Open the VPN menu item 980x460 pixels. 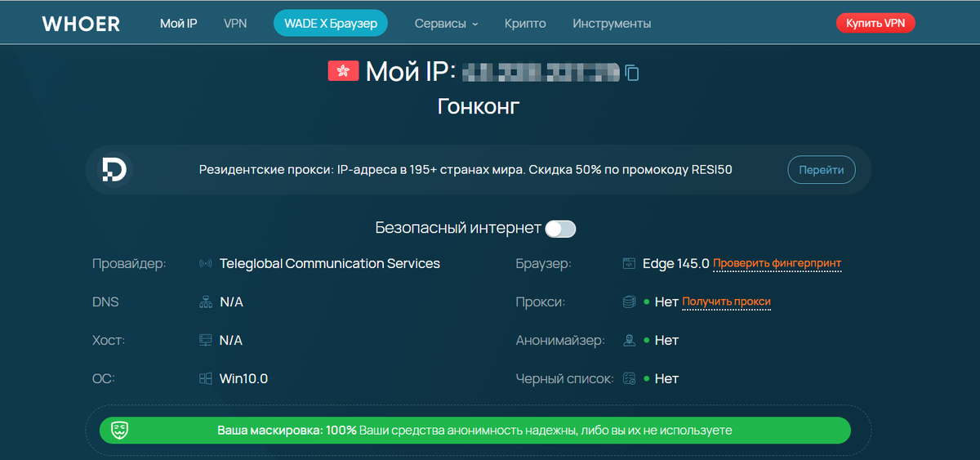click(235, 24)
